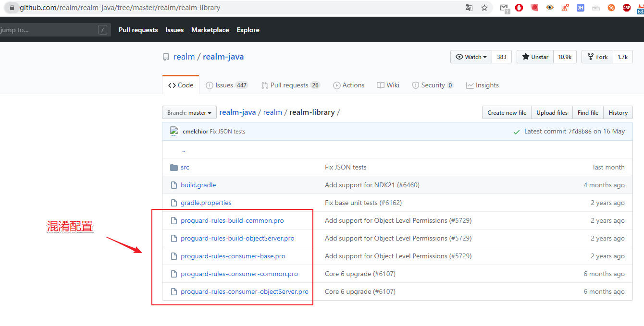
Task: Open the Security tab
Action: (433, 85)
